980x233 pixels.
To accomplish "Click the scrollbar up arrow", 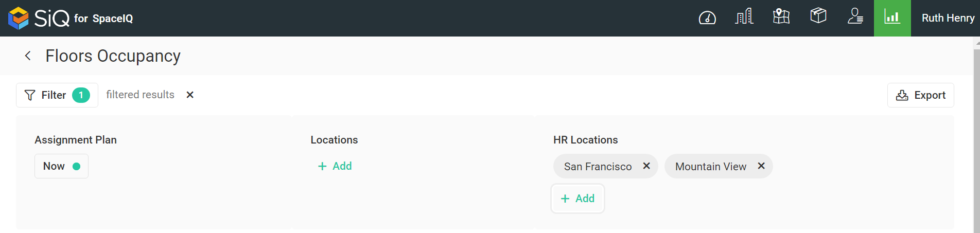I will [x=977, y=43].
